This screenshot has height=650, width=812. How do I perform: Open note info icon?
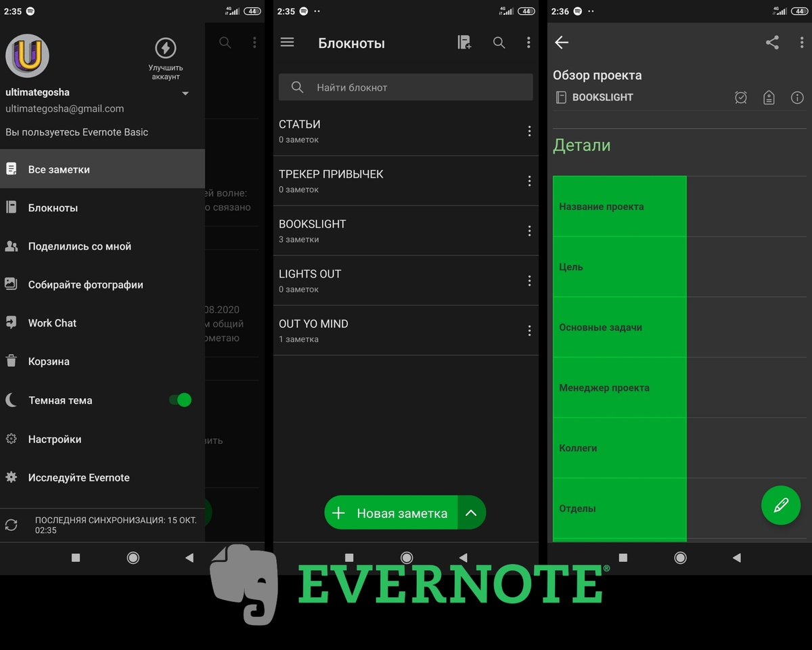797,97
